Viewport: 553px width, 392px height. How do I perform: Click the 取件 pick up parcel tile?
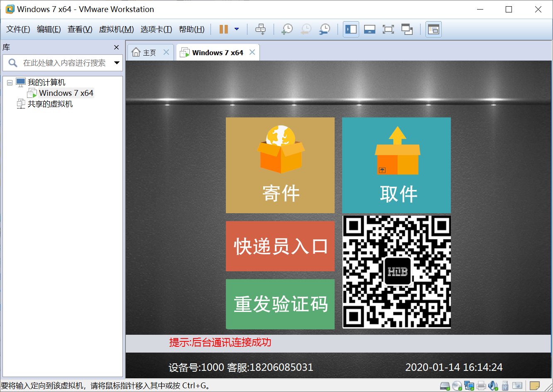pos(396,165)
